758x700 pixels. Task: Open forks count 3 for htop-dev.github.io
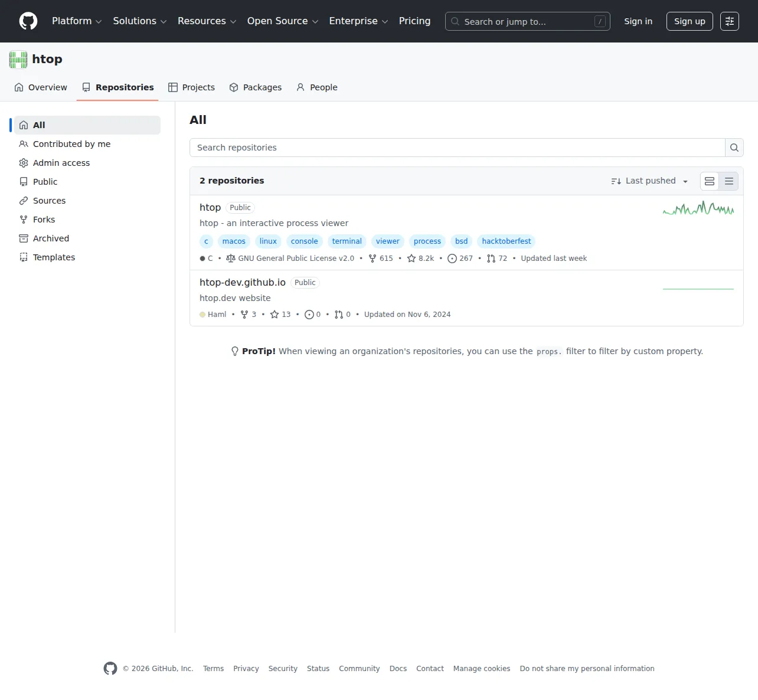click(249, 315)
